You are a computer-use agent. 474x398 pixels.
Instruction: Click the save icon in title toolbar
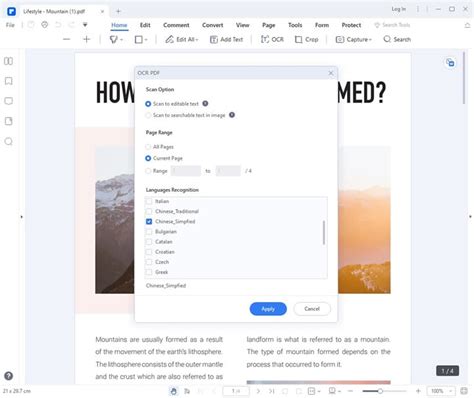(31, 25)
